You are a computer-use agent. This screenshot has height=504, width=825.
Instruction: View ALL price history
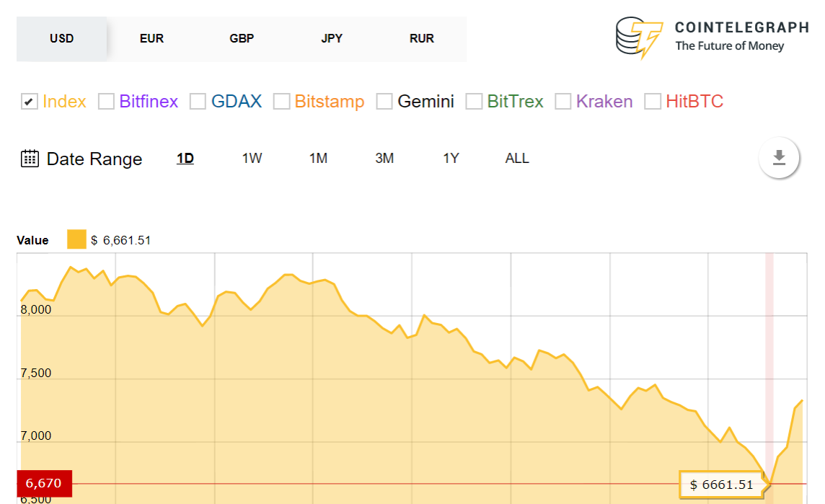(x=516, y=158)
